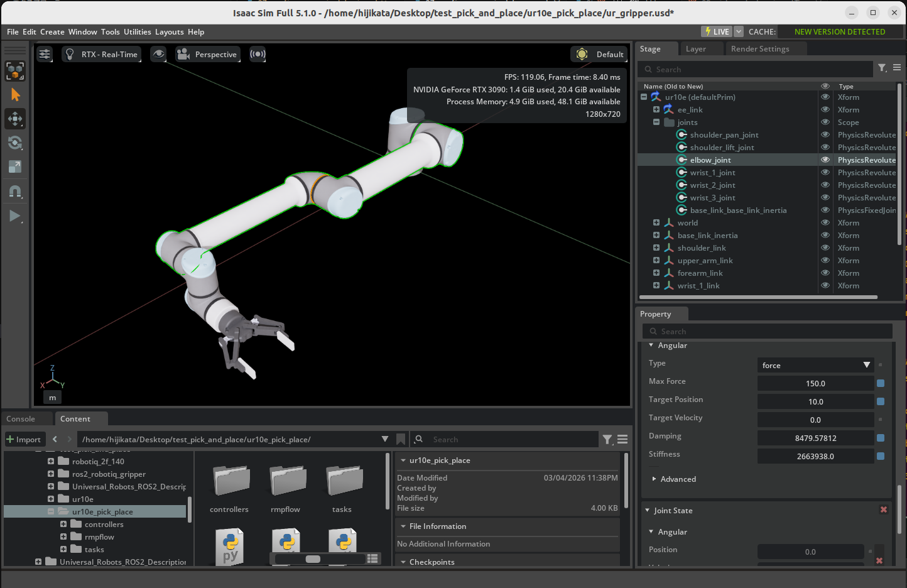Viewport: 907px width, 588px height.
Task: Toggle visibility of the world Xform
Action: pos(825,222)
